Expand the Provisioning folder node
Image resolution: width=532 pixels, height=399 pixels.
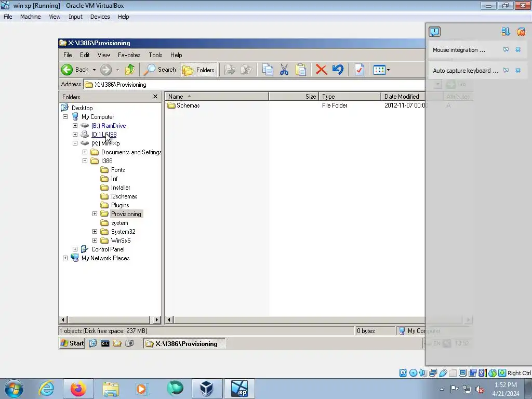95,214
